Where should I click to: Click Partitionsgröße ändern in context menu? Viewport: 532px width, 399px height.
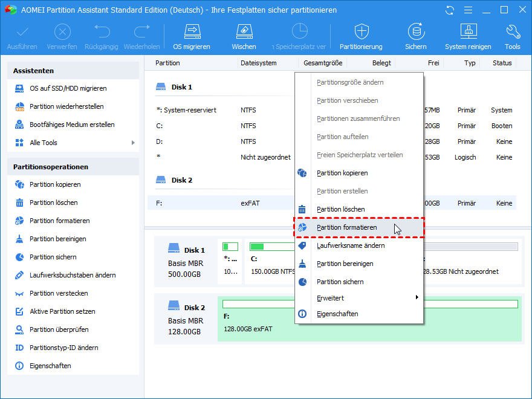[359, 82]
